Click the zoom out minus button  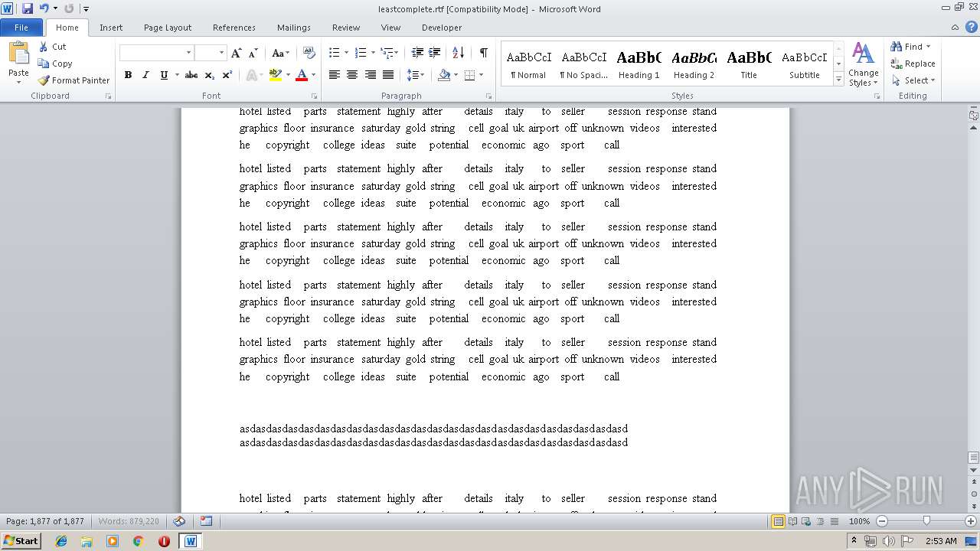tap(882, 521)
